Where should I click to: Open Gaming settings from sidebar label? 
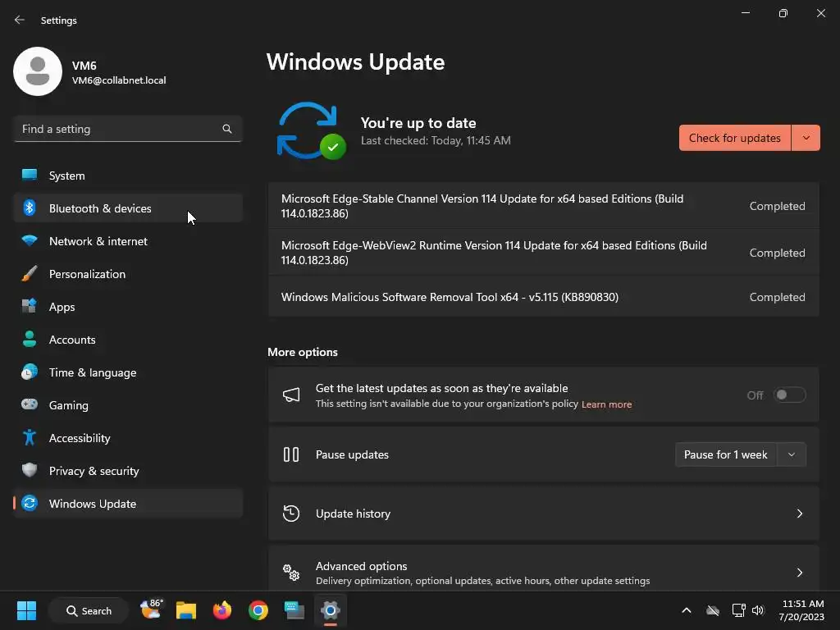point(69,405)
